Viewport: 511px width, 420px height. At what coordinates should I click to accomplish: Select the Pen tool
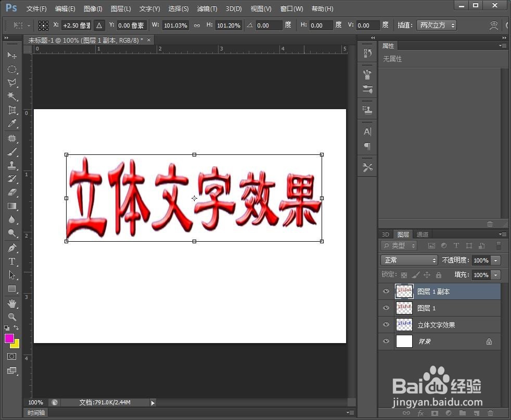click(12, 248)
